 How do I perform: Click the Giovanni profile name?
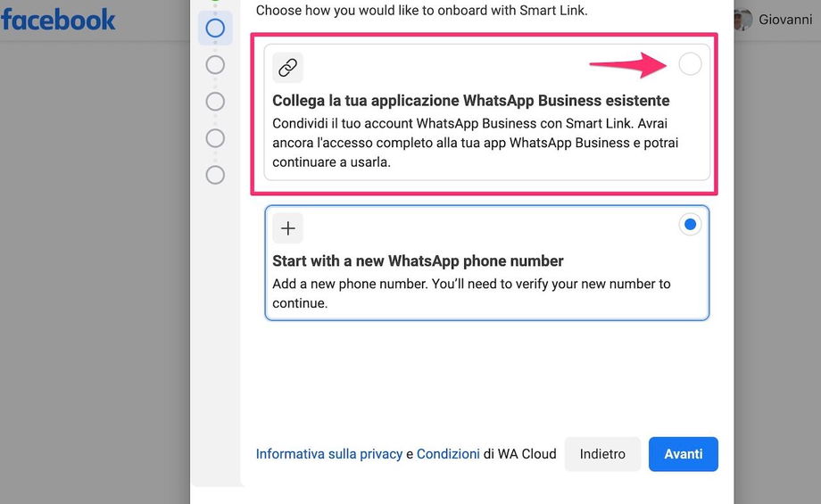click(x=785, y=19)
